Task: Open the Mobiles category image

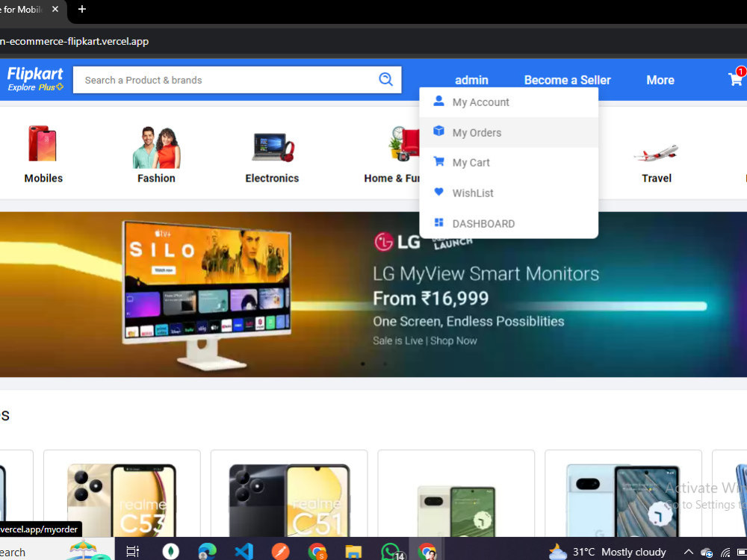Action: click(x=43, y=143)
